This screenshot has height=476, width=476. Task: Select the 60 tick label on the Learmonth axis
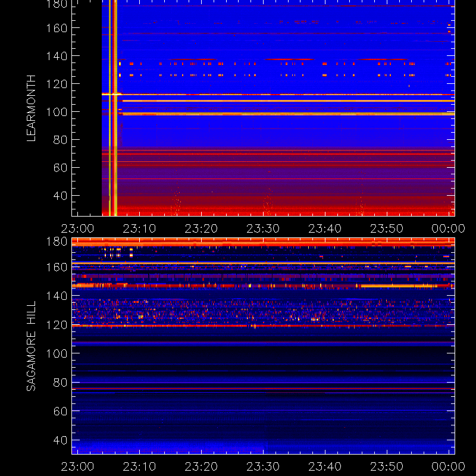[x=60, y=168]
